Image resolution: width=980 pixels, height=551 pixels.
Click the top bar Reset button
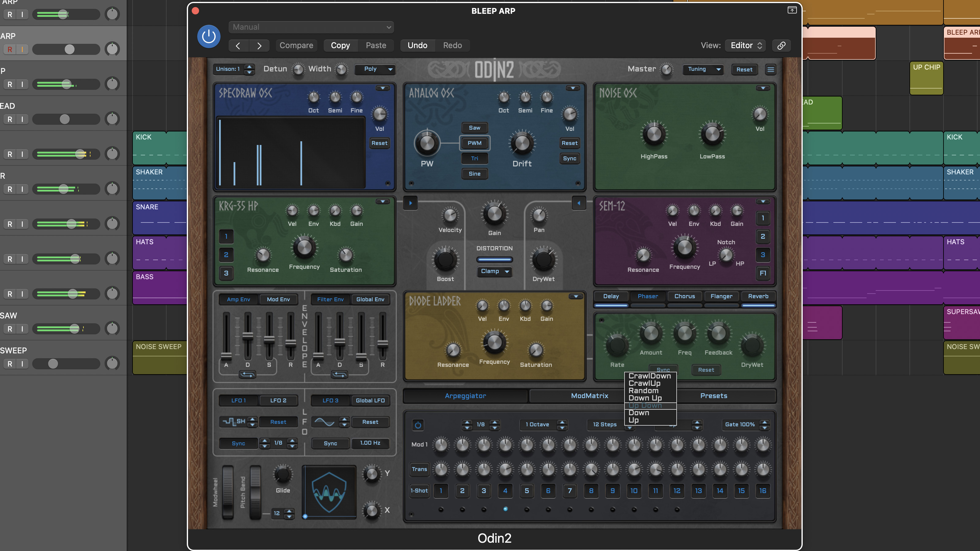pos(744,69)
